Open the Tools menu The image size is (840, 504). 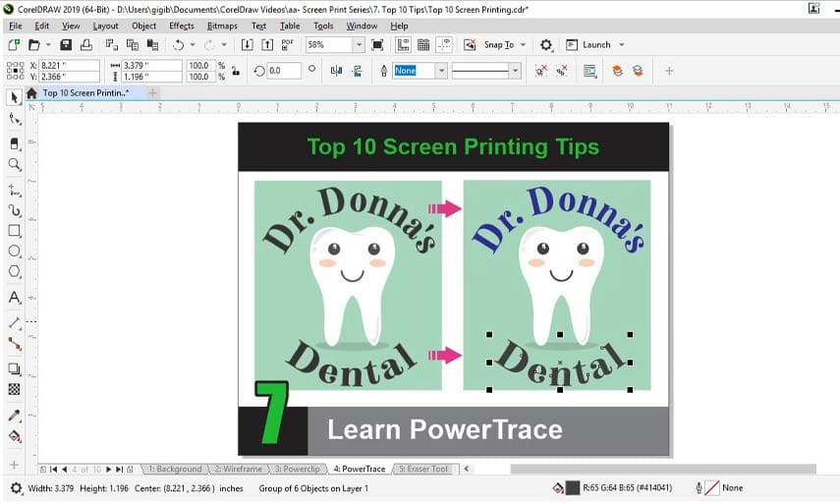(323, 26)
